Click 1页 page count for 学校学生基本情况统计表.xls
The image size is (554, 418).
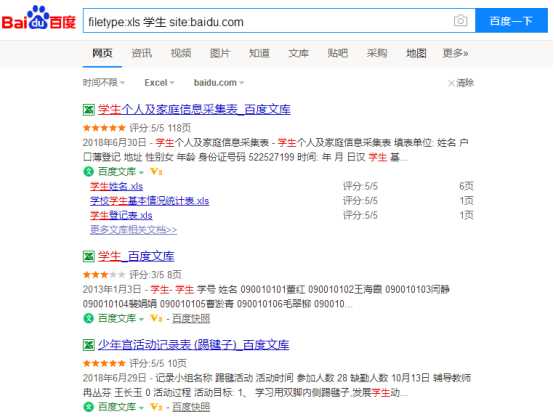tap(466, 201)
